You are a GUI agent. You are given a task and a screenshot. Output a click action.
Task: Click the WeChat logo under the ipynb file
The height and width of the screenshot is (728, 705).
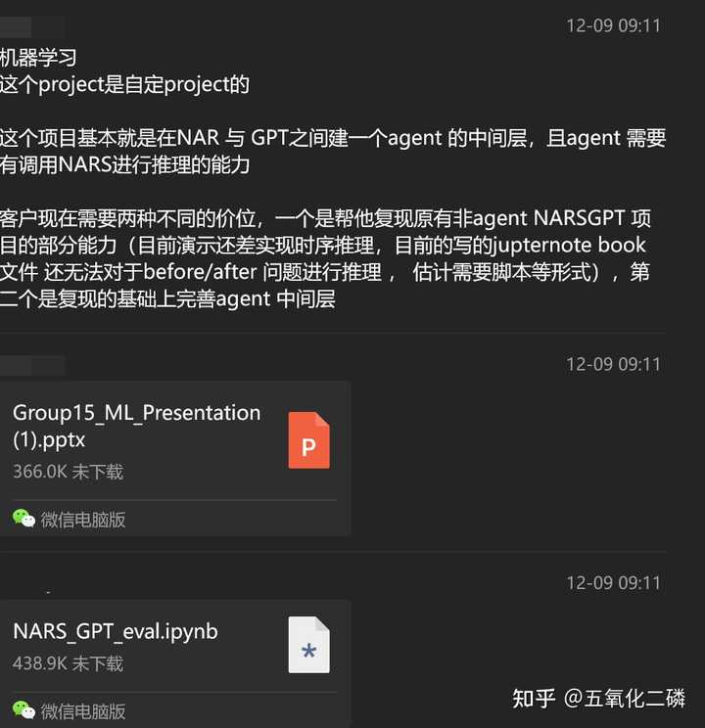click(23, 709)
